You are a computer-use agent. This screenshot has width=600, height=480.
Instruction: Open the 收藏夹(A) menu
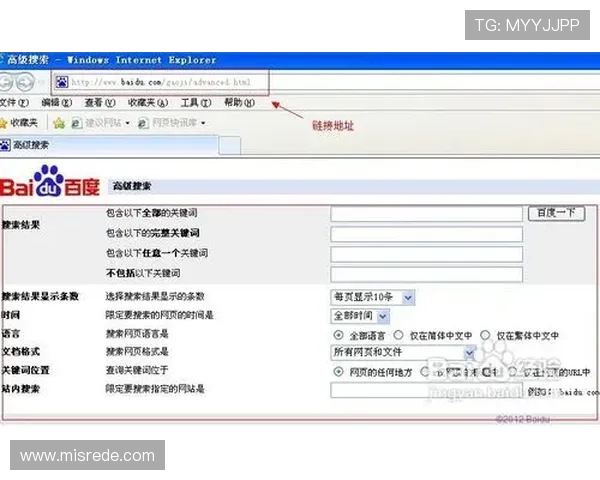tap(148, 103)
